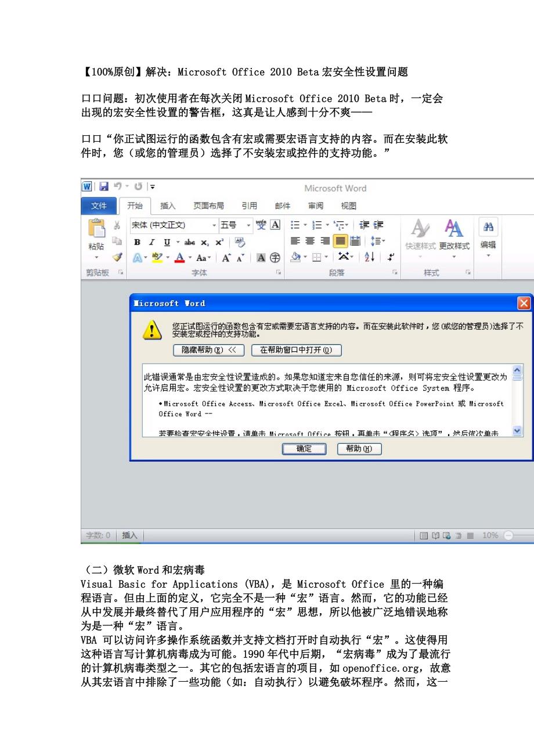Screen dimensions: 534x756
Task: Click the Sort A-Z icon
Action: tap(370, 257)
